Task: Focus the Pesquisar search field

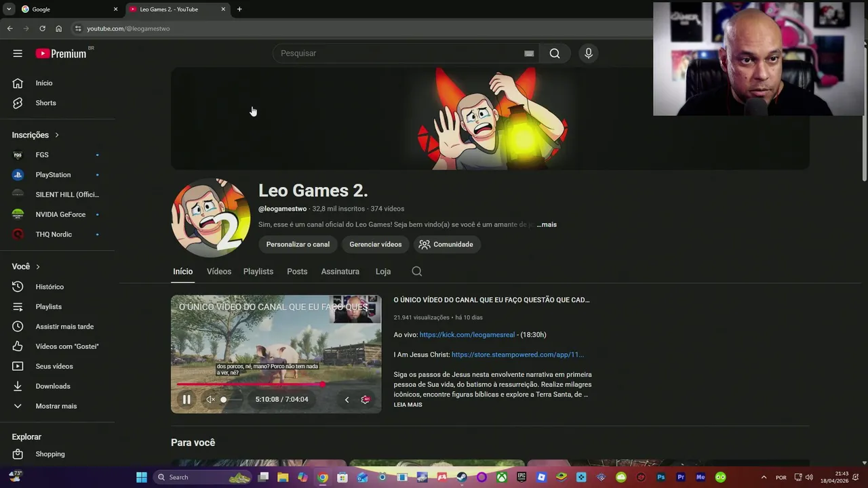Action: (400, 54)
